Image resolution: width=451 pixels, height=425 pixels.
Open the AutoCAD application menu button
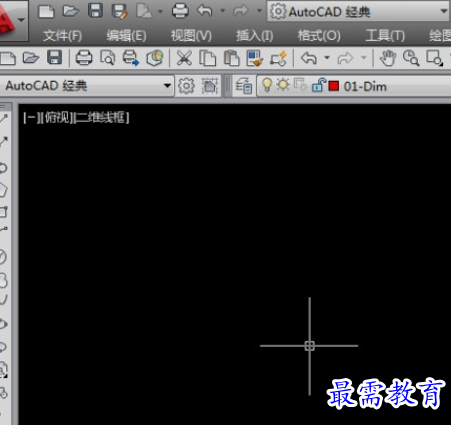click(13, 20)
